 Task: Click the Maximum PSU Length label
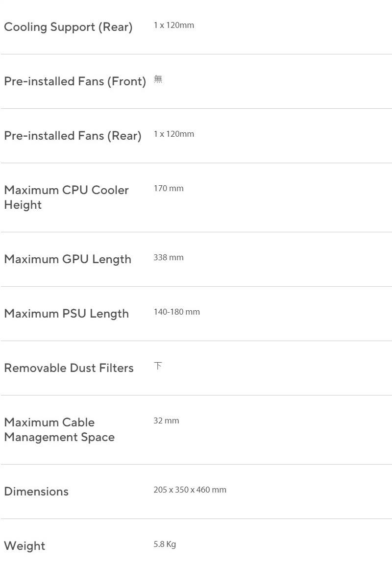coord(66,314)
